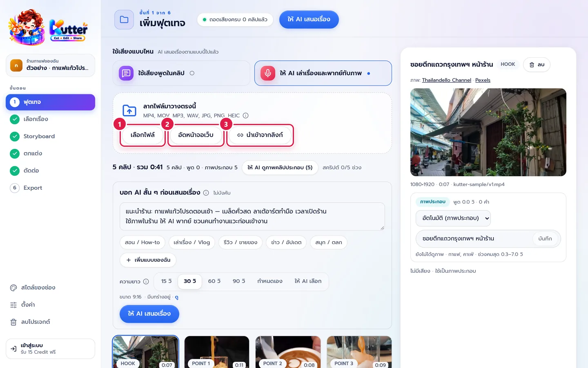This screenshot has height=368, width=588.
Task: Click info icon next to ความยาว label
Action: click(x=146, y=281)
